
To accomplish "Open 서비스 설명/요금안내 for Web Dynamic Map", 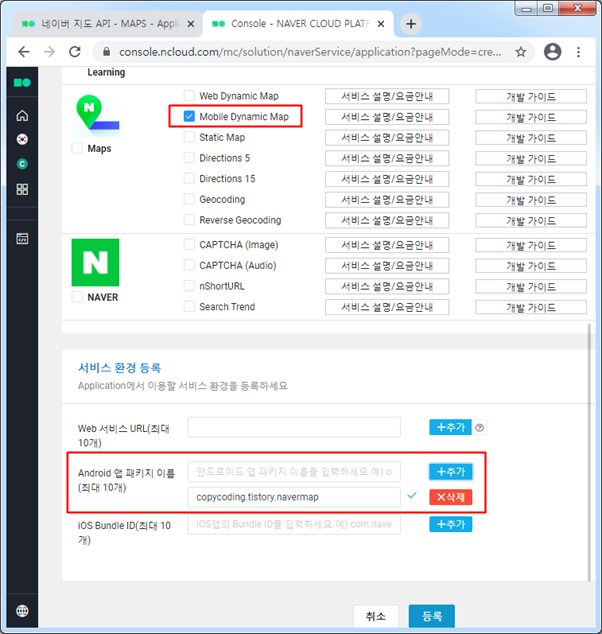I will click(387, 96).
